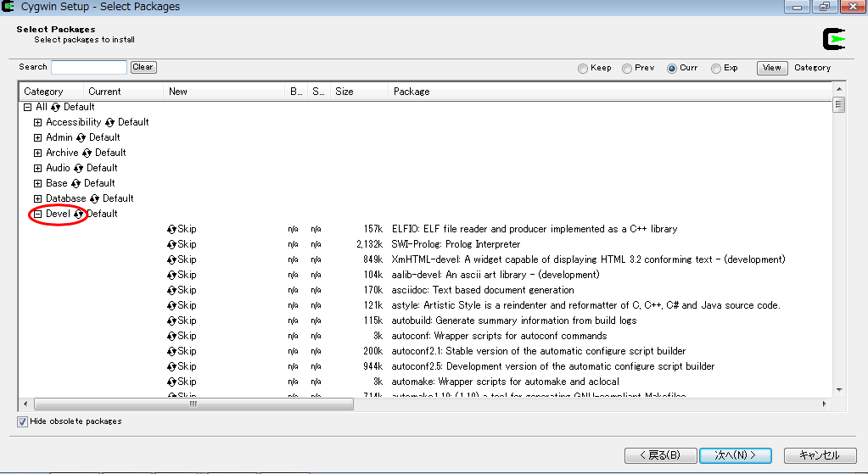Select the astyle package description text
Image resolution: width=868 pixels, height=474 pixels.
pyautogui.click(x=585, y=305)
